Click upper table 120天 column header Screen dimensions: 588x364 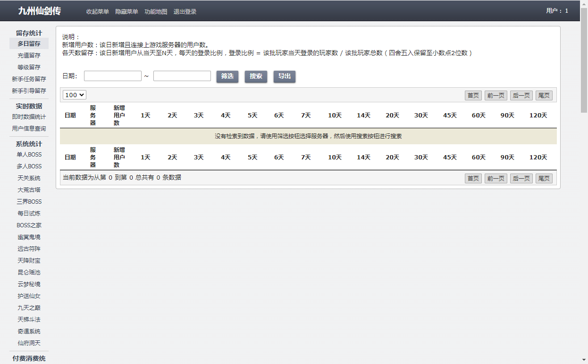pyautogui.click(x=538, y=116)
